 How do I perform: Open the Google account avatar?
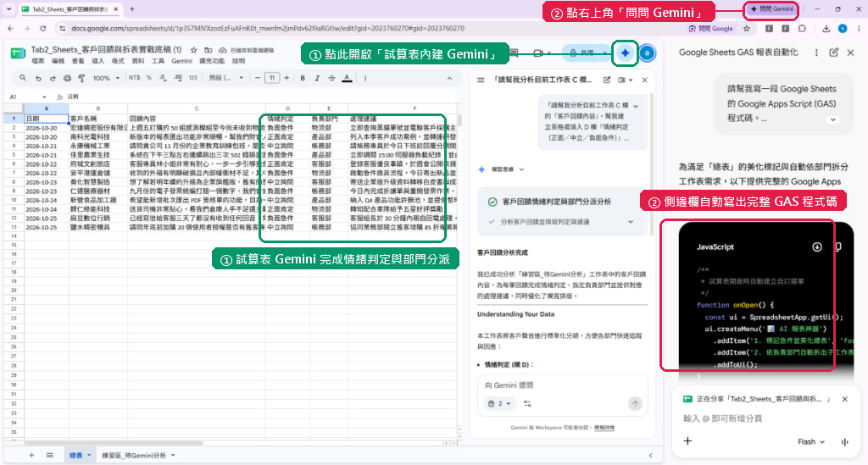point(647,53)
